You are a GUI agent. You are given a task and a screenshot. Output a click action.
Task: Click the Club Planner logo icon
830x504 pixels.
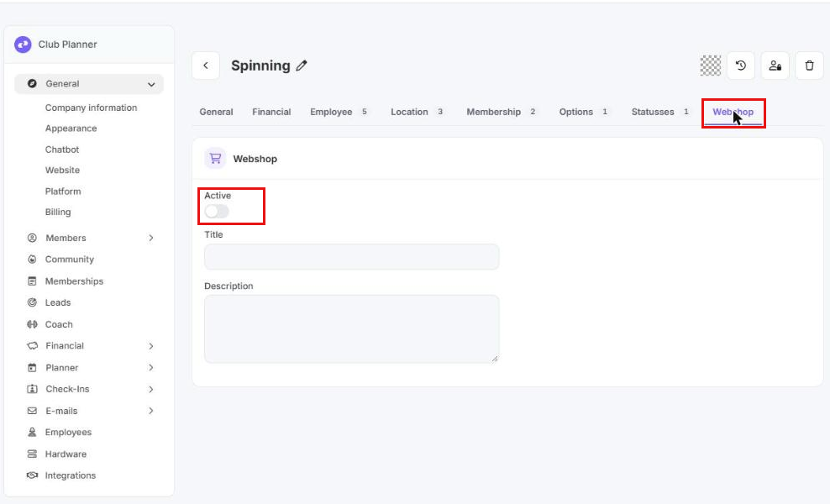click(23, 45)
